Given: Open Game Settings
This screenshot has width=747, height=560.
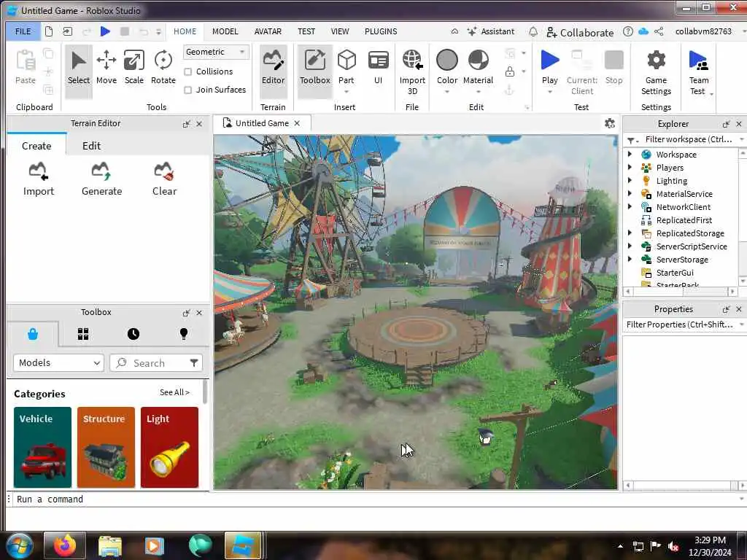Looking at the screenshot, I should [x=656, y=72].
